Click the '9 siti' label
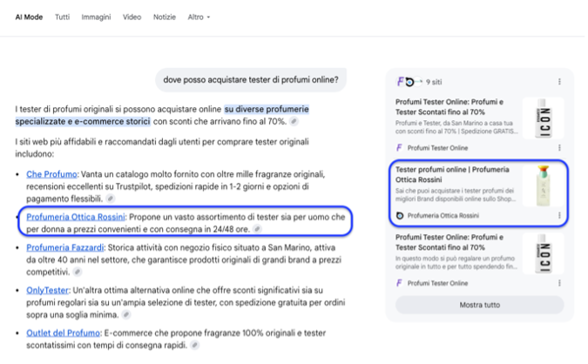The image size is (588, 364). click(434, 82)
